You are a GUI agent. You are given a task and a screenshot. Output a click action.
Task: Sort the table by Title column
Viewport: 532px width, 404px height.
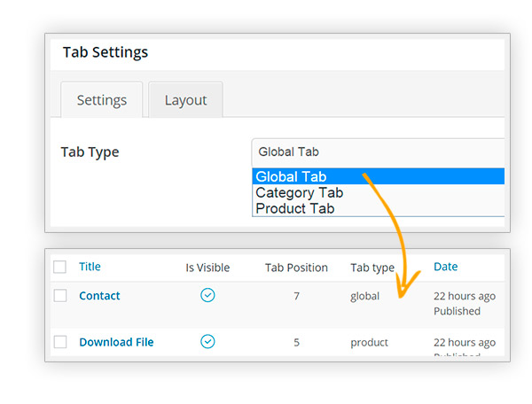90,267
